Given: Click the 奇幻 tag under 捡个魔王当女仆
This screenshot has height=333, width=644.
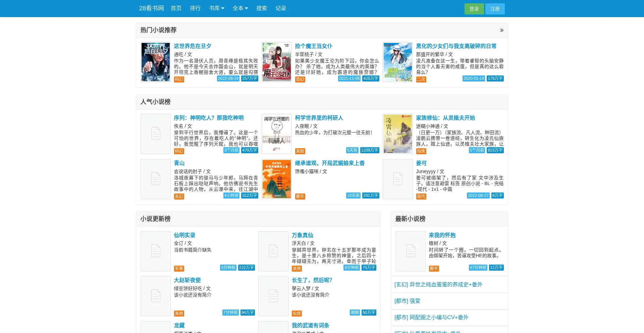Looking at the screenshot, I should click(300, 79).
